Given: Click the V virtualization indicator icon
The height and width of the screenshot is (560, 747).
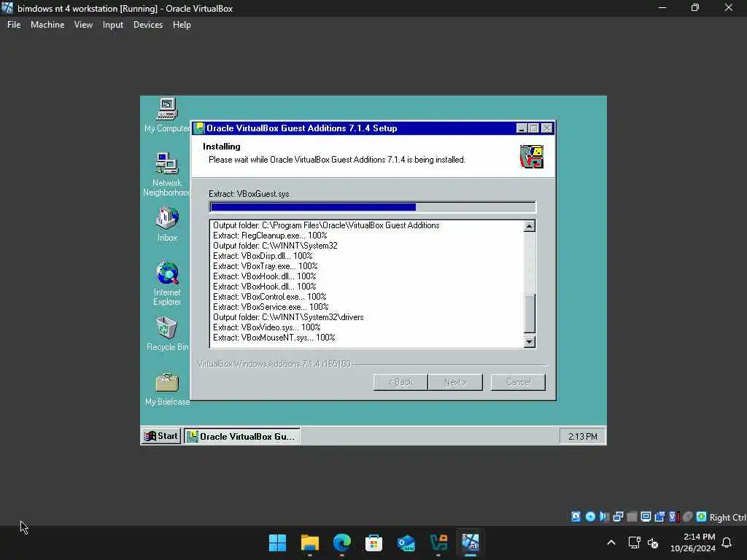Looking at the screenshot, I should [x=673, y=517].
